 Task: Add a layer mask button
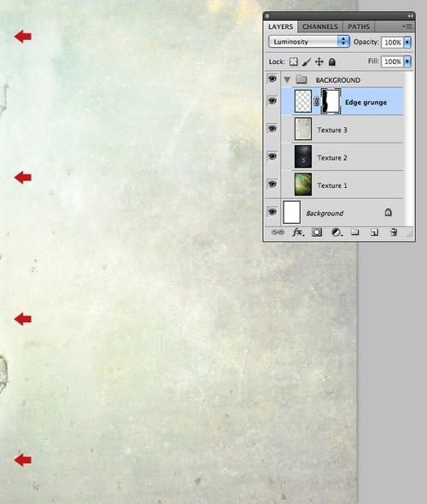(317, 232)
